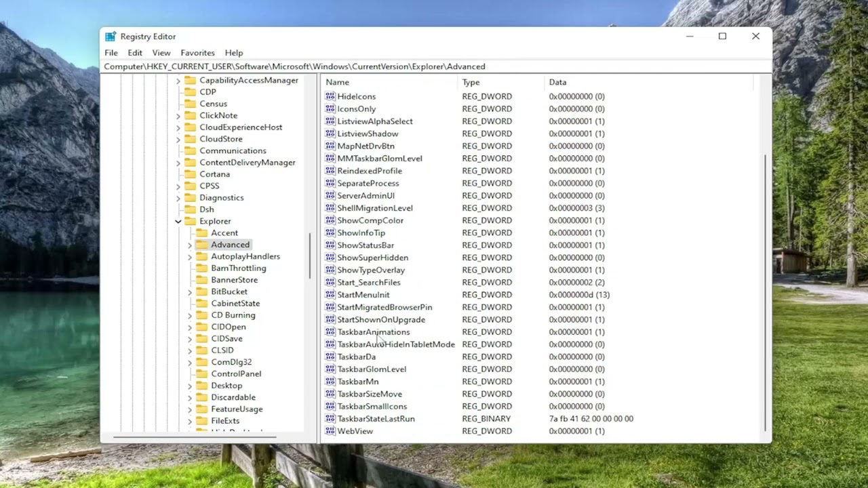Screen dimensions: 868x488
Task: Click the Desktop key folder icon
Action: pyautogui.click(x=201, y=386)
